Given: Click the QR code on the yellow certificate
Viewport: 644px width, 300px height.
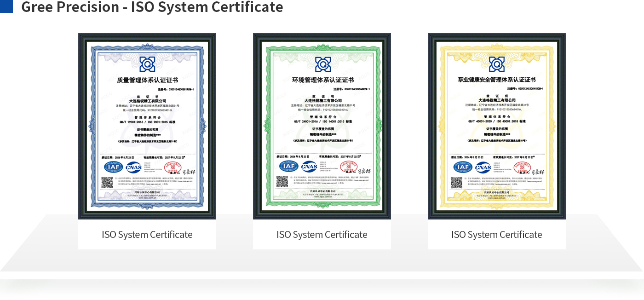Looking at the screenshot, I should tap(456, 182).
